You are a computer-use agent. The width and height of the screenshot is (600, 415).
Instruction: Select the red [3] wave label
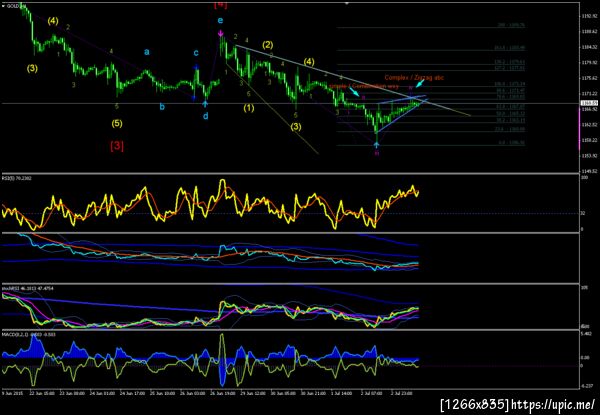coord(117,146)
